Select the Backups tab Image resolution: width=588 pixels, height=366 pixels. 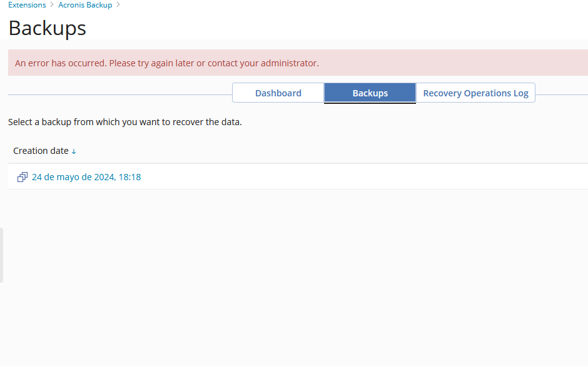[x=370, y=93]
